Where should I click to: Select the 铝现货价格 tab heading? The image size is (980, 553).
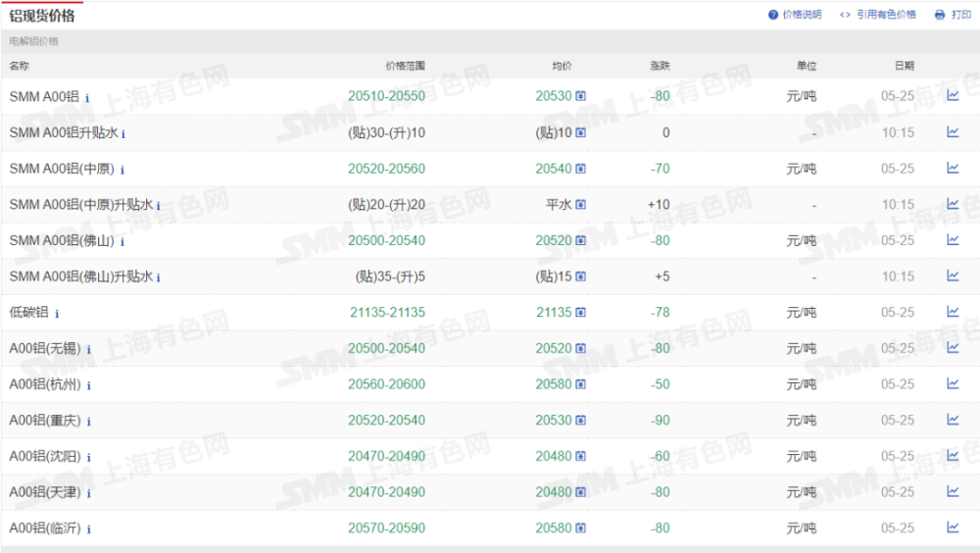pyautogui.click(x=42, y=16)
